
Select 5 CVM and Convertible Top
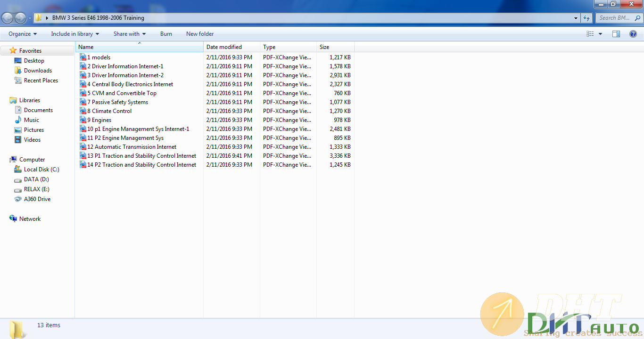[x=122, y=93]
